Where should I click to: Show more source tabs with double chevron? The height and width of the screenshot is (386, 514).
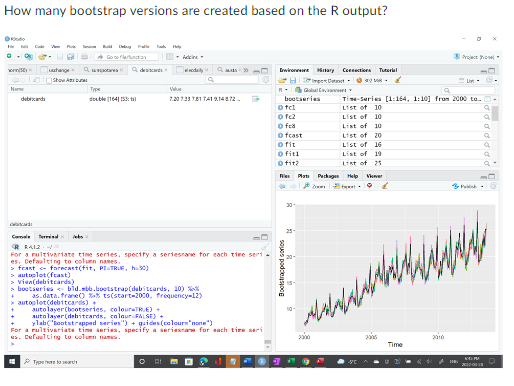[246, 70]
